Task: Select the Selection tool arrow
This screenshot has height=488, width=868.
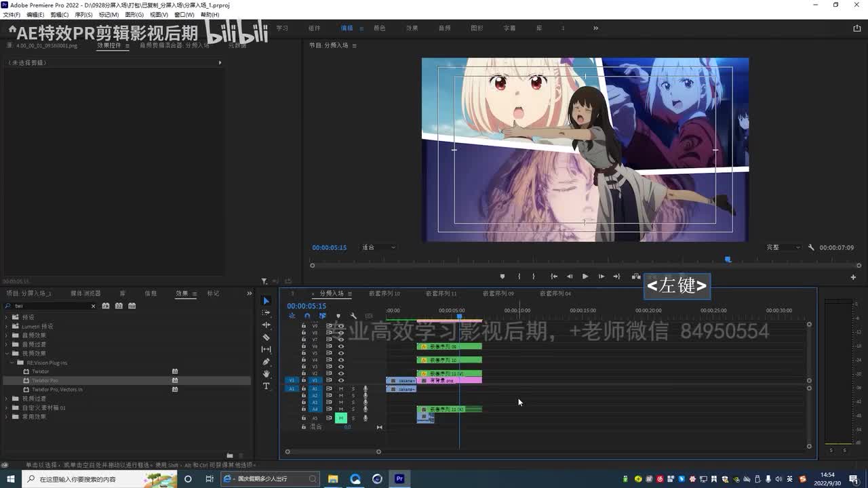Action: pyautogui.click(x=266, y=301)
